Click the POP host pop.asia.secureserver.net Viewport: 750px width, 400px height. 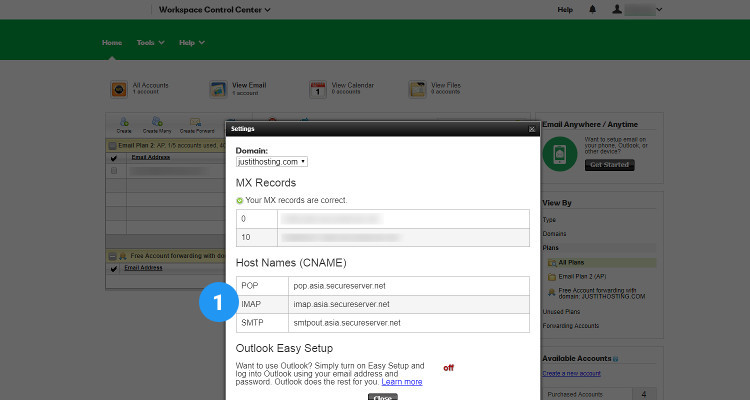(x=340, y=286)
